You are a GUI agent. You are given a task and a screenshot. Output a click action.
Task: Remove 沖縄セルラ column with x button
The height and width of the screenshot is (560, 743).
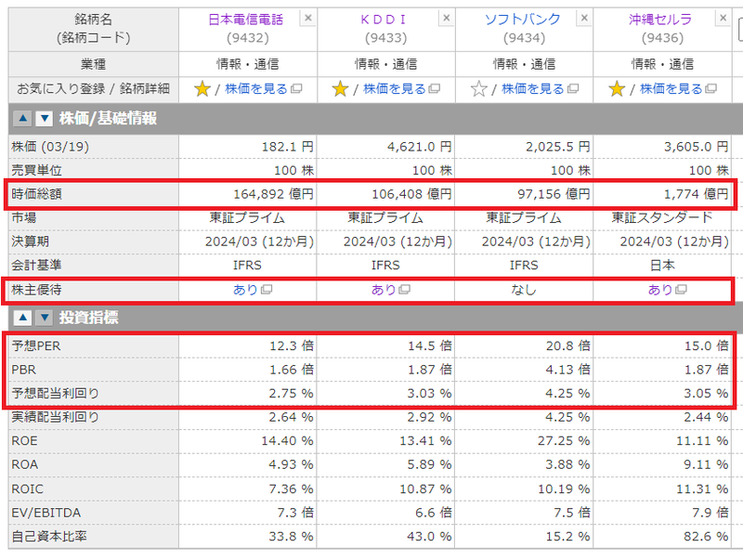click(723, 18)
